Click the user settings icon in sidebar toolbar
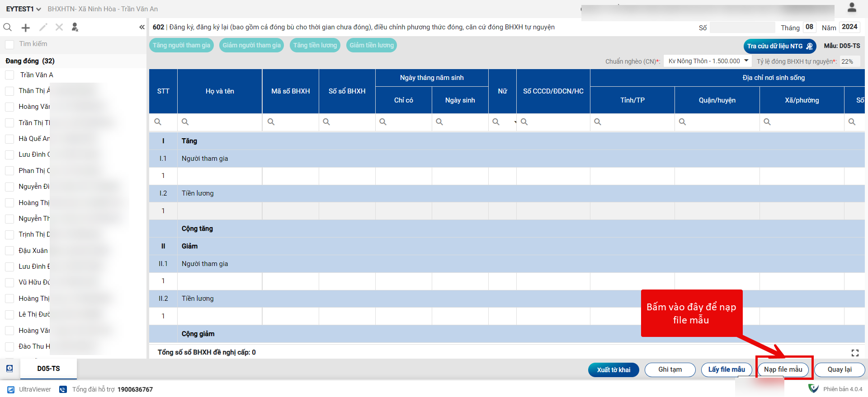This screenshot has width=868, height=397. pos(75,28)
